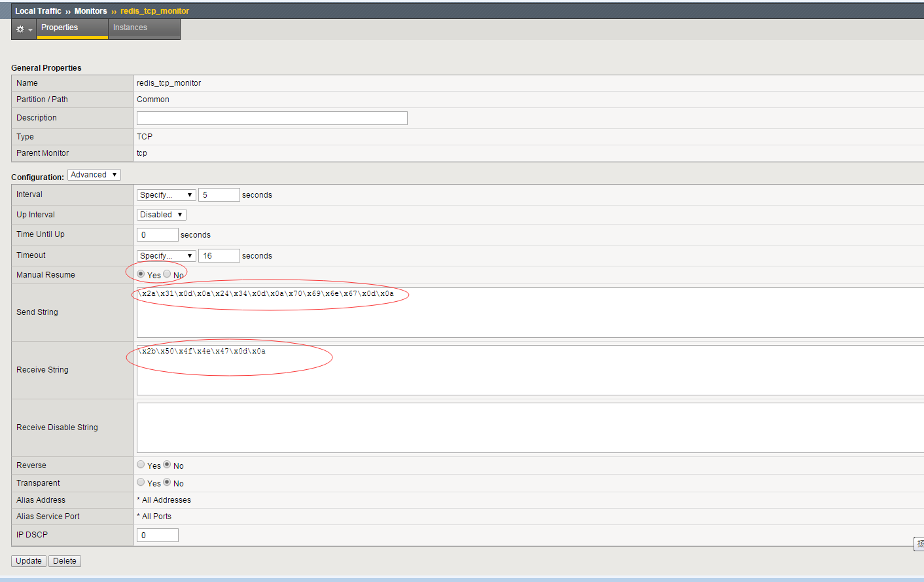Click the IP DSCP input field

tap(158, 536)
